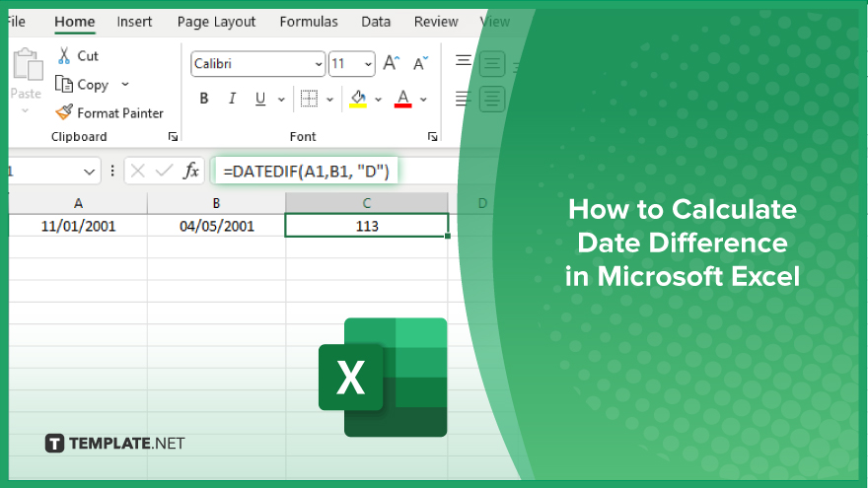Switch to the Review tab
Viewport: 868px width, 488px height.
436,22
